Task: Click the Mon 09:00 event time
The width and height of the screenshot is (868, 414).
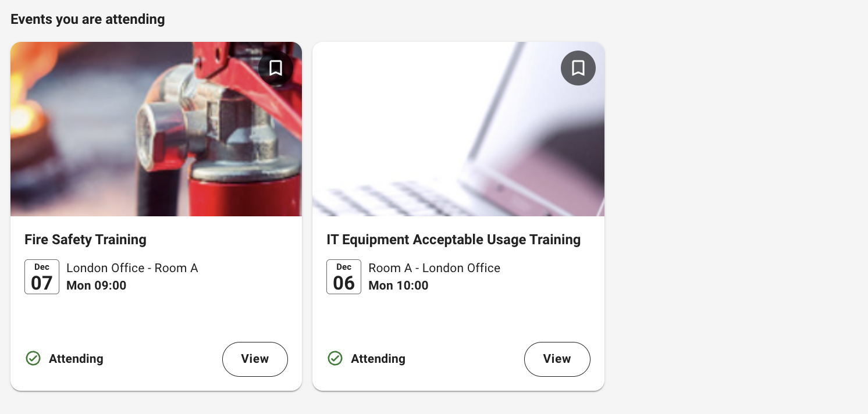Action: pyautogui.click(x=96, y=285)
